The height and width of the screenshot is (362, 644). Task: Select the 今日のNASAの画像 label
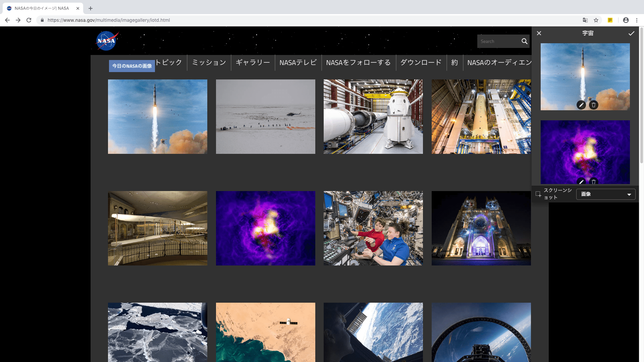click(x=132, y=66)
